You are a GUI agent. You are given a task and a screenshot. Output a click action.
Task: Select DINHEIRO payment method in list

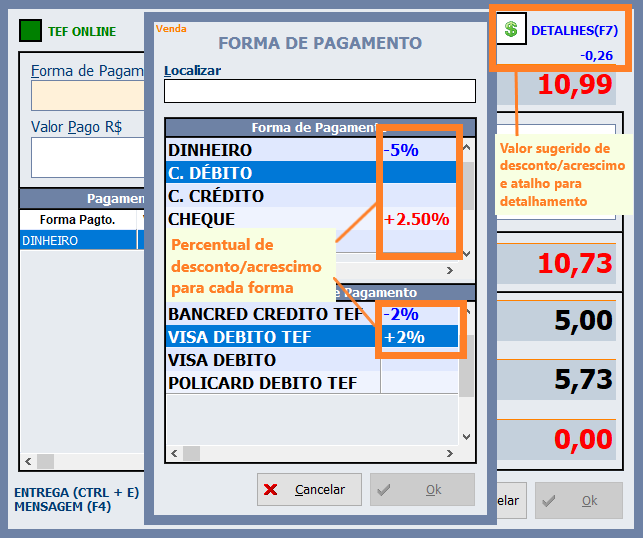tap(271, 150)
